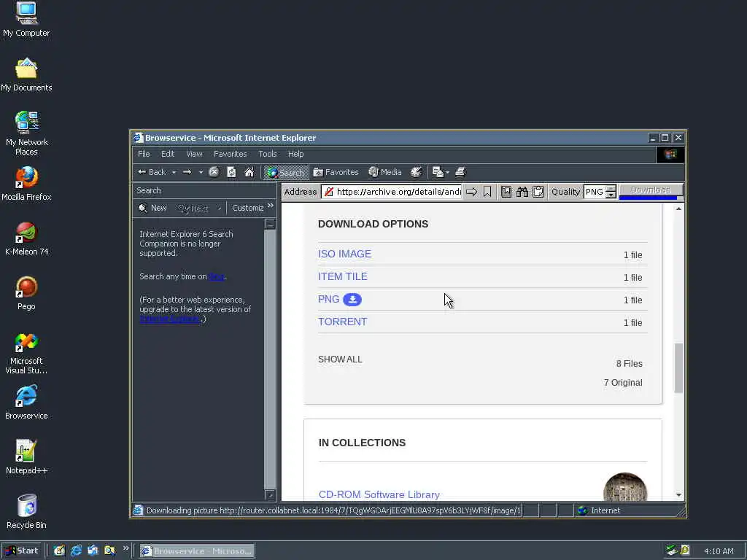Click Next in the Search pane
This screenshot has width=747, height=560.
[193, 208]
